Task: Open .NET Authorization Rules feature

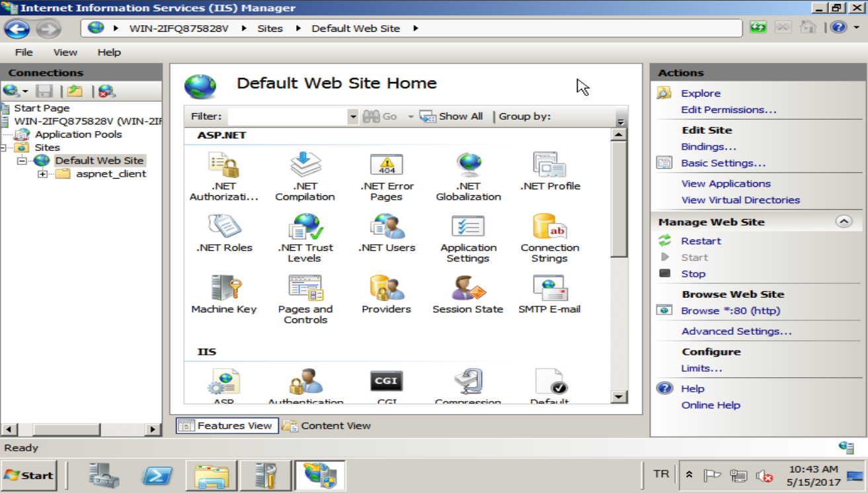Action: click(x=223, y=176)
